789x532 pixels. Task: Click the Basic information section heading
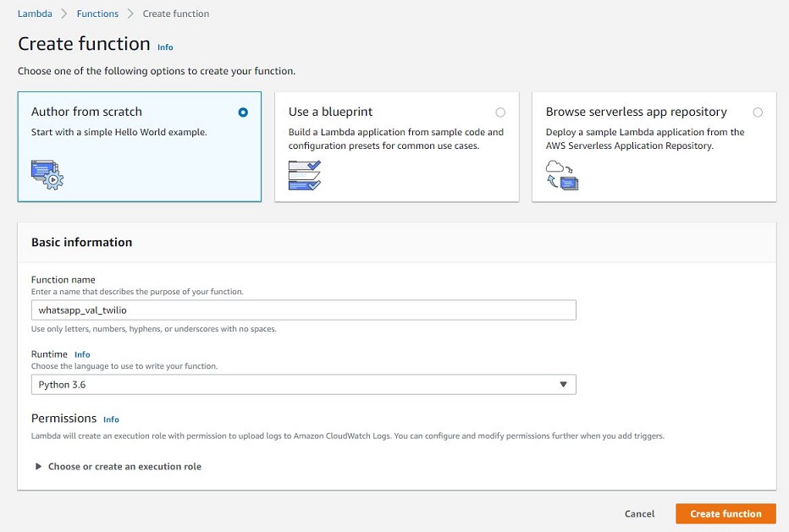pyautogui.click(x=81, y=243)
